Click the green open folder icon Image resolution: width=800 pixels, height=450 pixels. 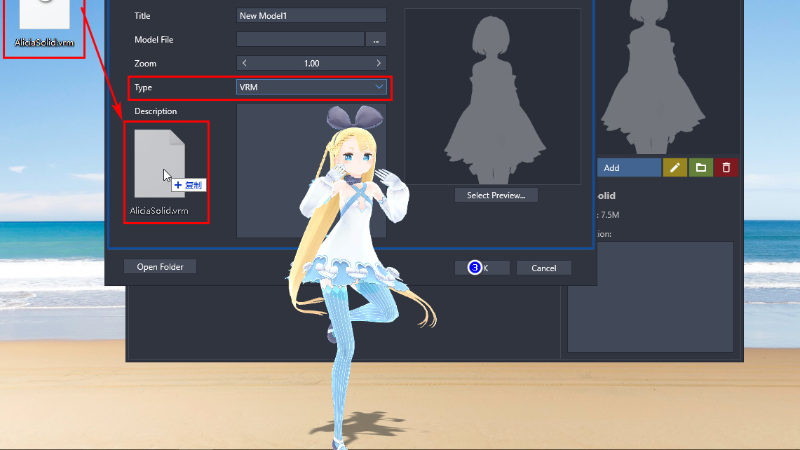coord(701,167)
